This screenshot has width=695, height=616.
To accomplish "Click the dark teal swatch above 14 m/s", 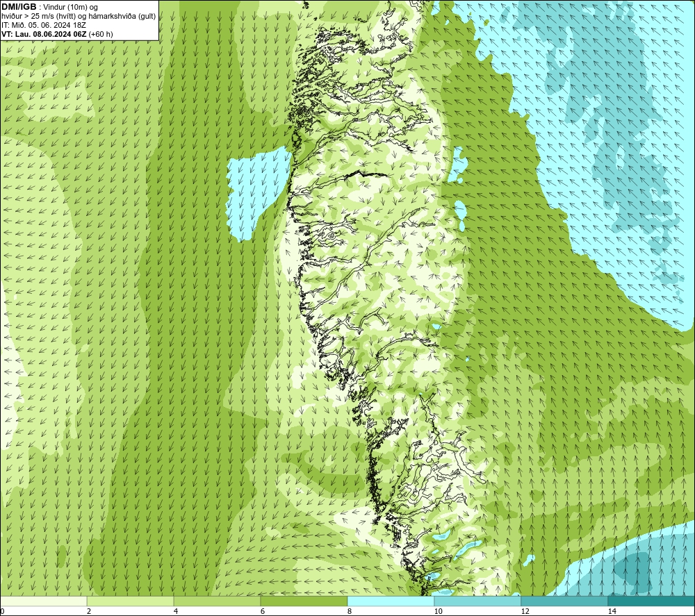I will tap(652, 601).
